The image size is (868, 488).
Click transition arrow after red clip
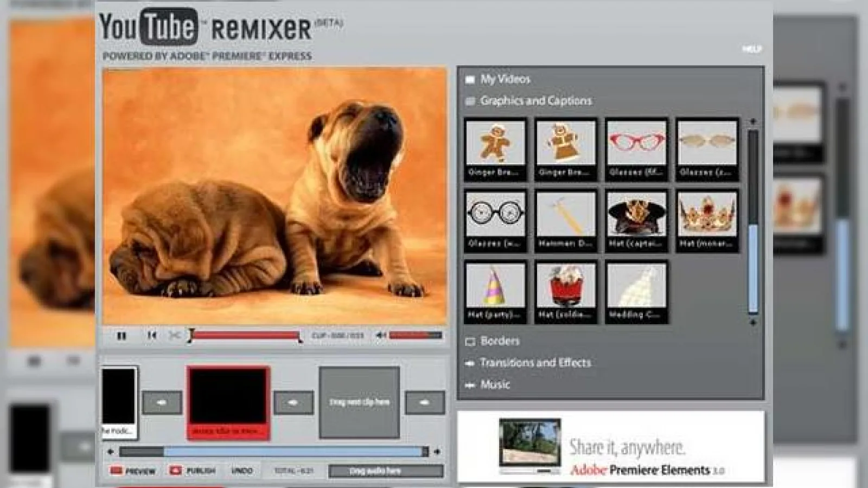[293, 403]
